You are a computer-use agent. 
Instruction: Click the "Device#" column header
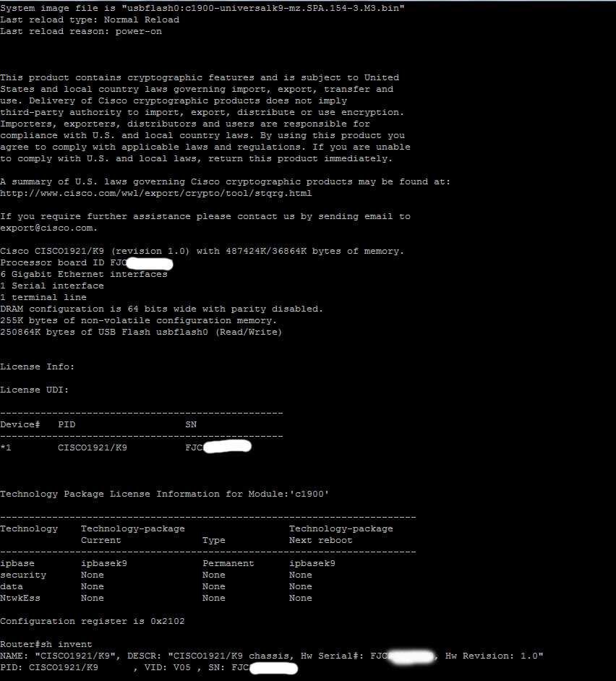pos(20,424)
